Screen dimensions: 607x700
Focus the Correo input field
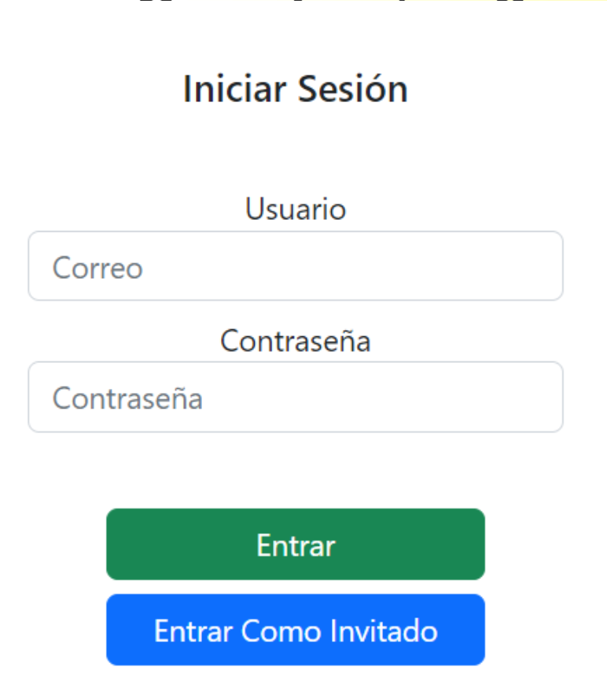click(x=296, y=266)
